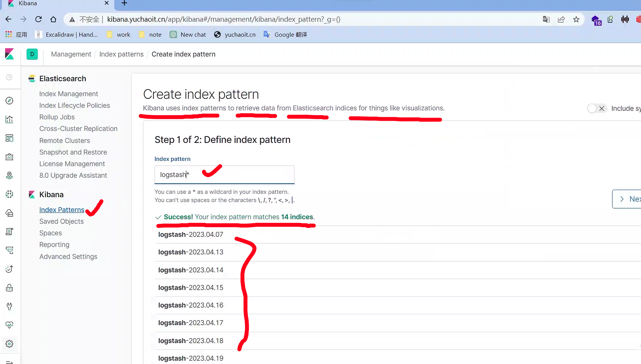
Task: Bookmark page with star icon
Action: tap(576, 19)
